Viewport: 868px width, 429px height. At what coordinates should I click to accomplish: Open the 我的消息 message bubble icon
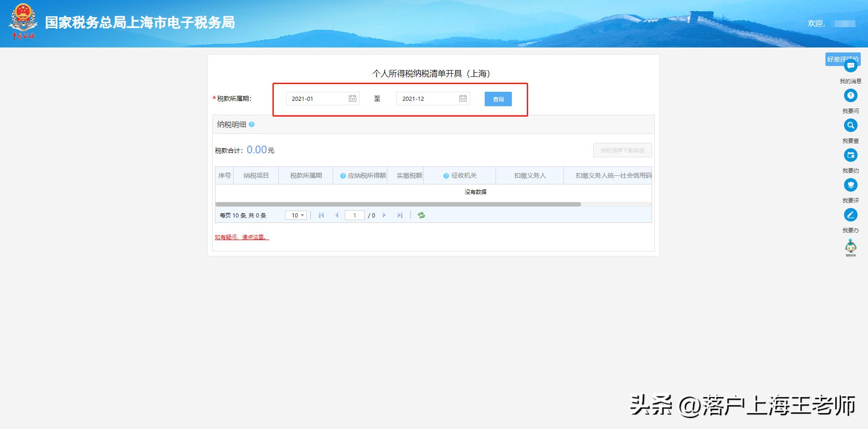[851, 65]
